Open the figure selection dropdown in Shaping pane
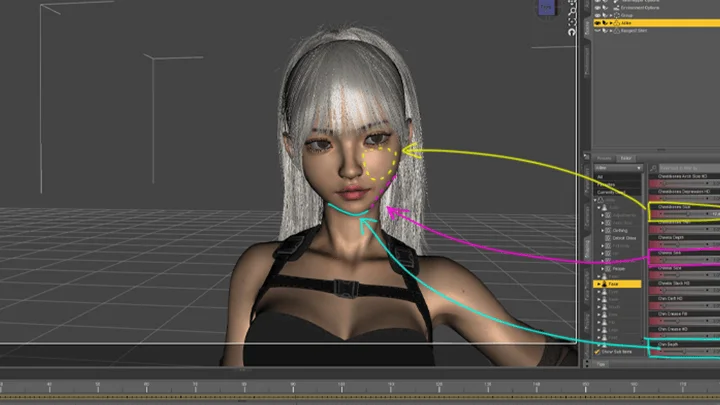The image size is (720, 405). 618,168
